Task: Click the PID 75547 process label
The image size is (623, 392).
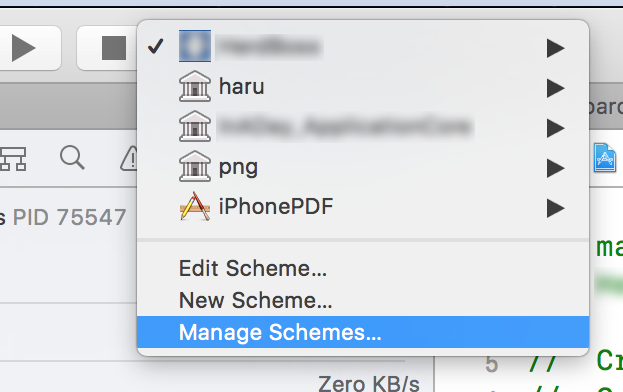Action: click(x=70, y=217)
